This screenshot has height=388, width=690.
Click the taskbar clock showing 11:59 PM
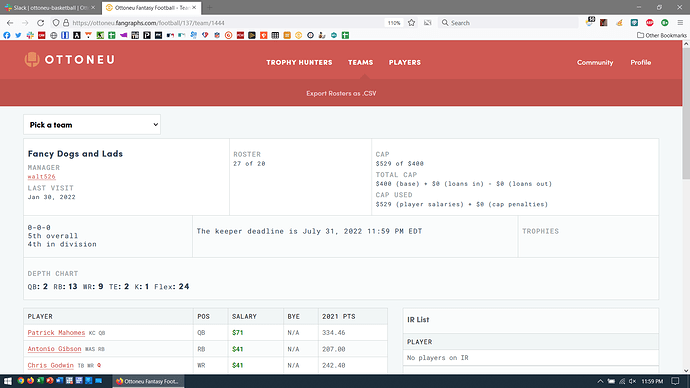click(x=652, y=381)
